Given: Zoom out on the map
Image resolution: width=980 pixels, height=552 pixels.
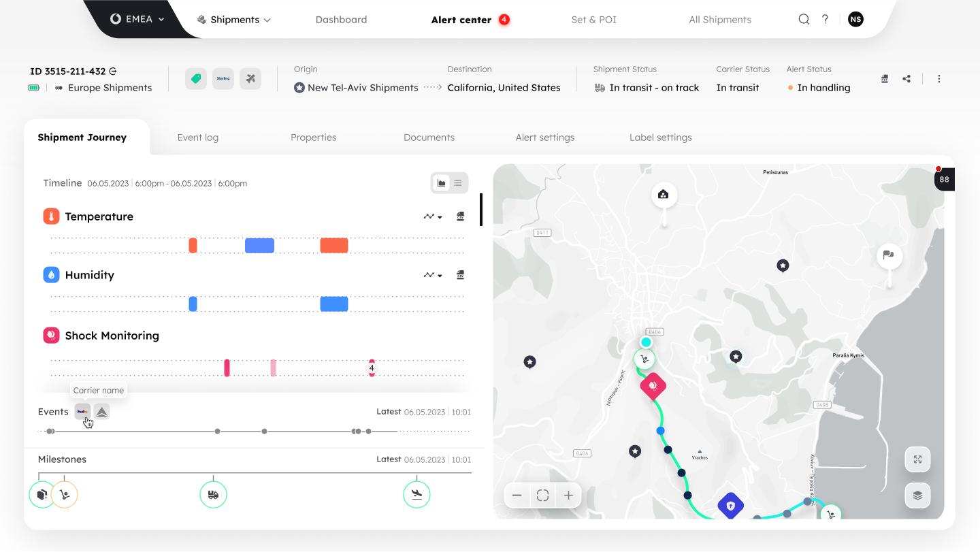Looking at the screenshot, I should [x=517, y=496].
